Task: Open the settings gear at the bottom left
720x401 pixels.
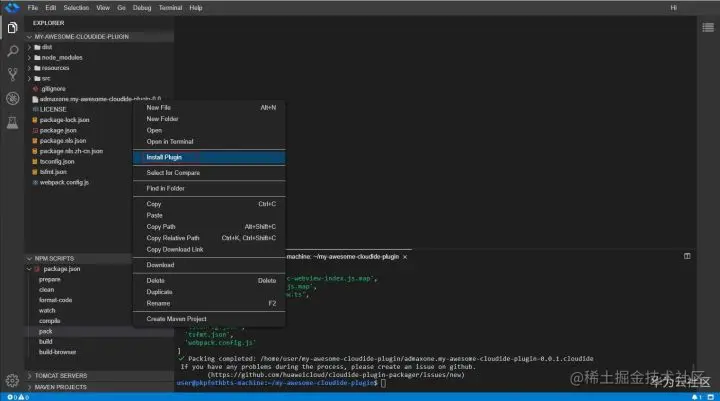Action: pos(12,380)
